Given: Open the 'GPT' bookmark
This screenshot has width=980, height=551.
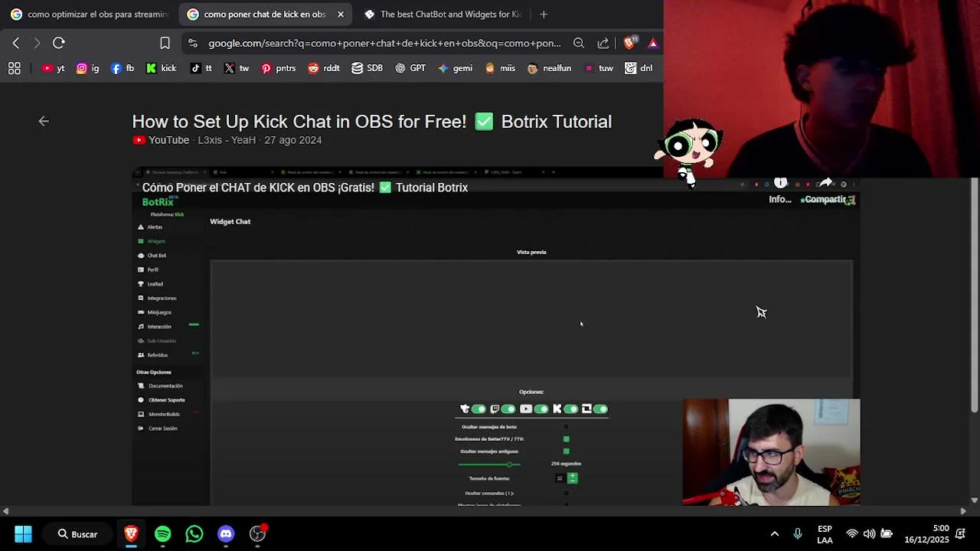Looking at the screenshot, I should (410, 68).
